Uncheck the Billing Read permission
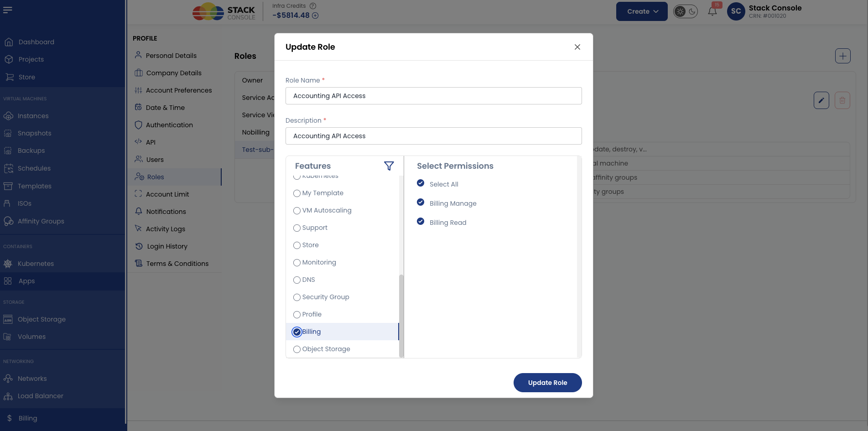The width and height of the screenshot is (868, 431). 421,221
